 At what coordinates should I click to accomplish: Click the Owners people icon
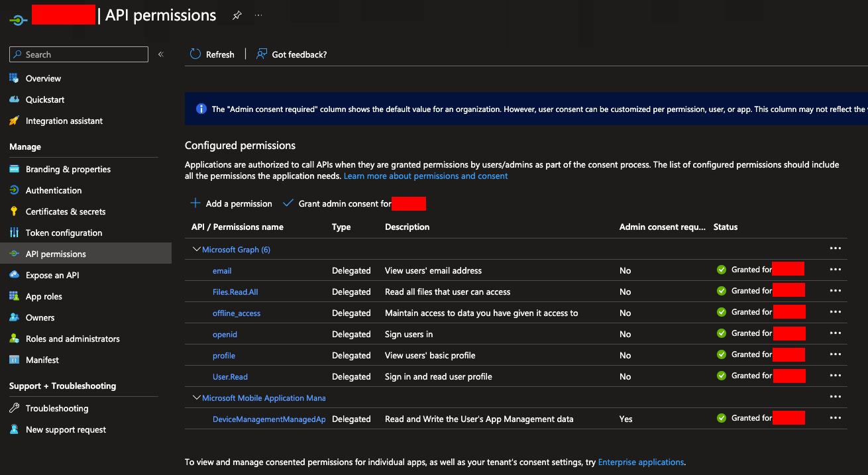coord(14,317)
